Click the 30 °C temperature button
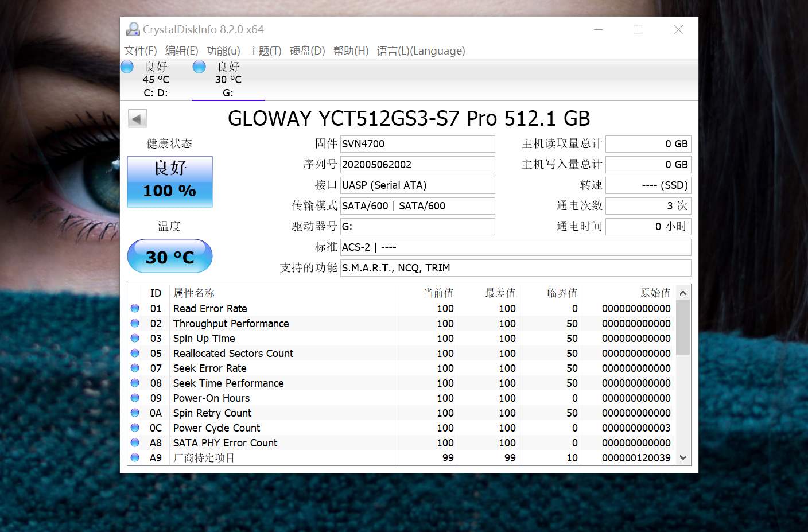The height and width of the screenshot is (532, 808). coord(170,256)
